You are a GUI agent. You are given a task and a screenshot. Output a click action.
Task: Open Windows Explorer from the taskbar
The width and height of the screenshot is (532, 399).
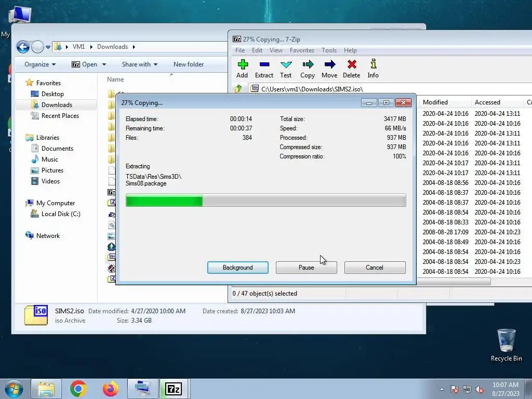tap(46, 389)
